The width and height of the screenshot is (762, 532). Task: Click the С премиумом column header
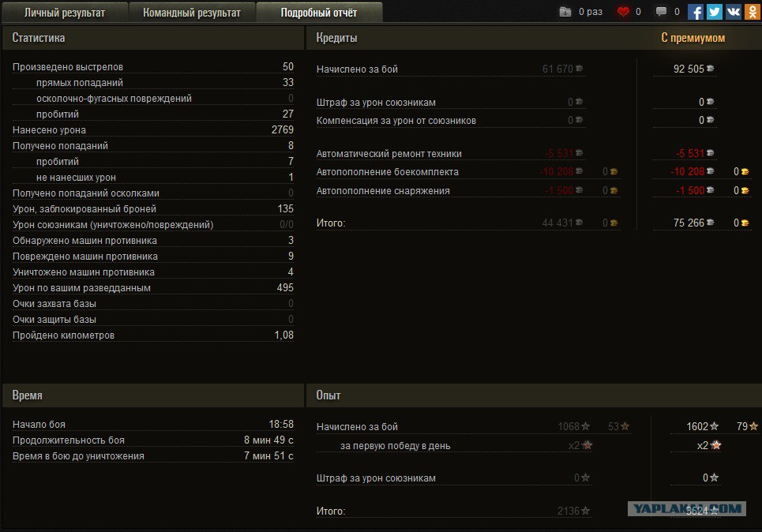693,38
